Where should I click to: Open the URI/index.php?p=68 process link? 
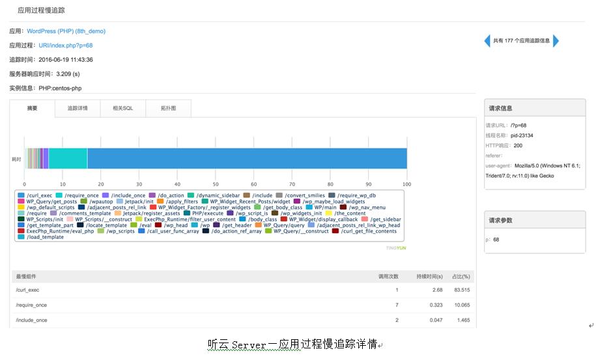click(x=66, y=45)
